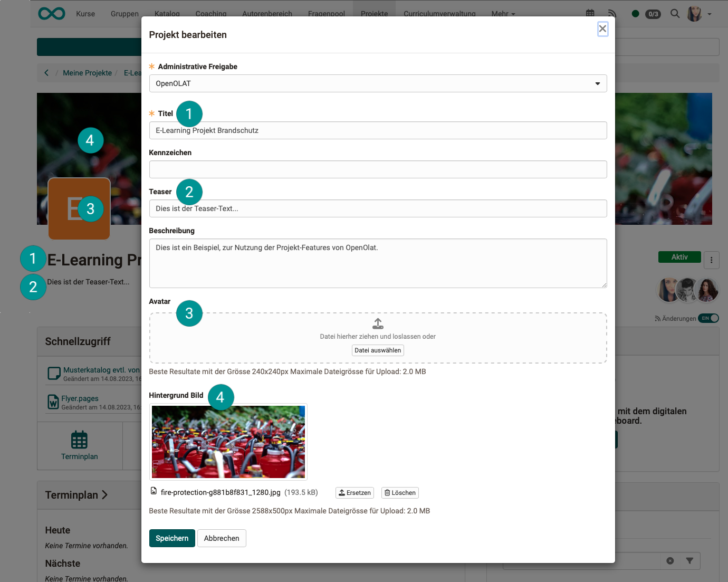This screenshot has width=728, height=582.
Task: Expand the Mehr navigation menu
Action: click(x=503, y=14)
